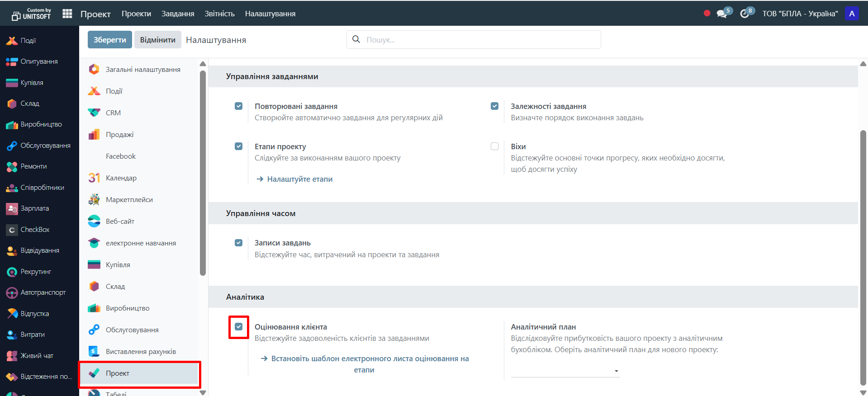Open the chat messages icon in the header
Viewport: 868px width, 396px height.
[x=722, y=14]
